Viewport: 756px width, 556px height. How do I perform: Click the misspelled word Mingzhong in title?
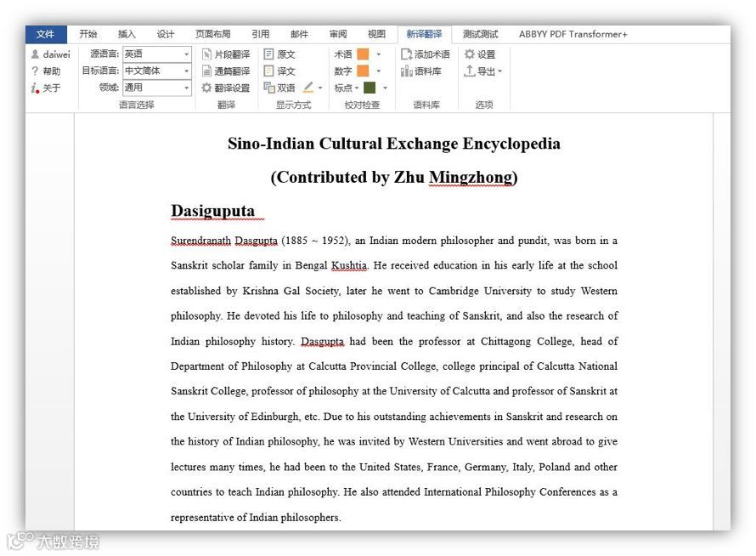471,177
